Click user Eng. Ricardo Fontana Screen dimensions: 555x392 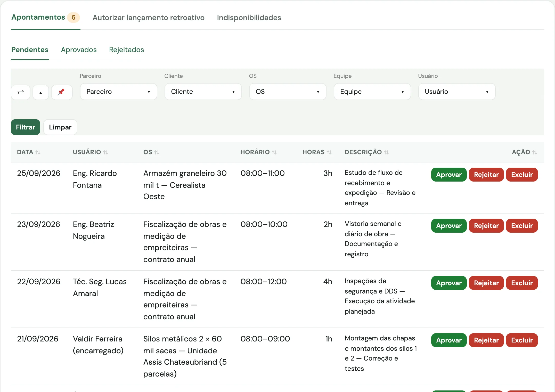tap(95, 179)
